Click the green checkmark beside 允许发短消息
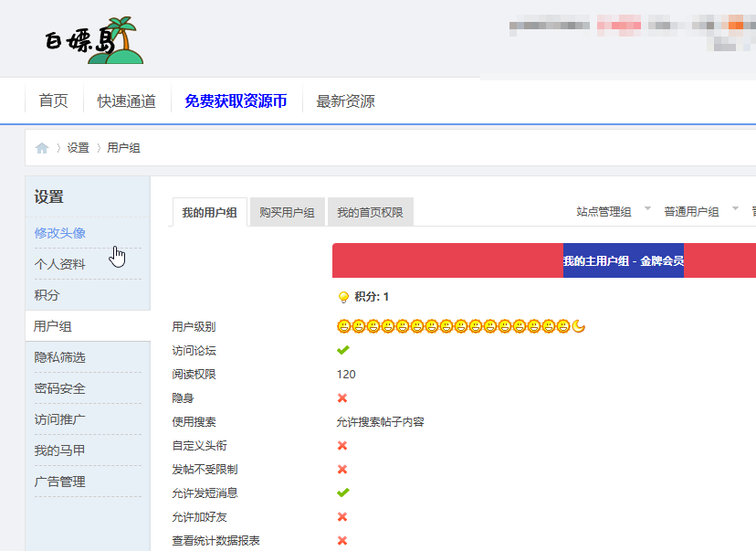The height and width of the screenshot is (551, 756). [x=342, y=493]
